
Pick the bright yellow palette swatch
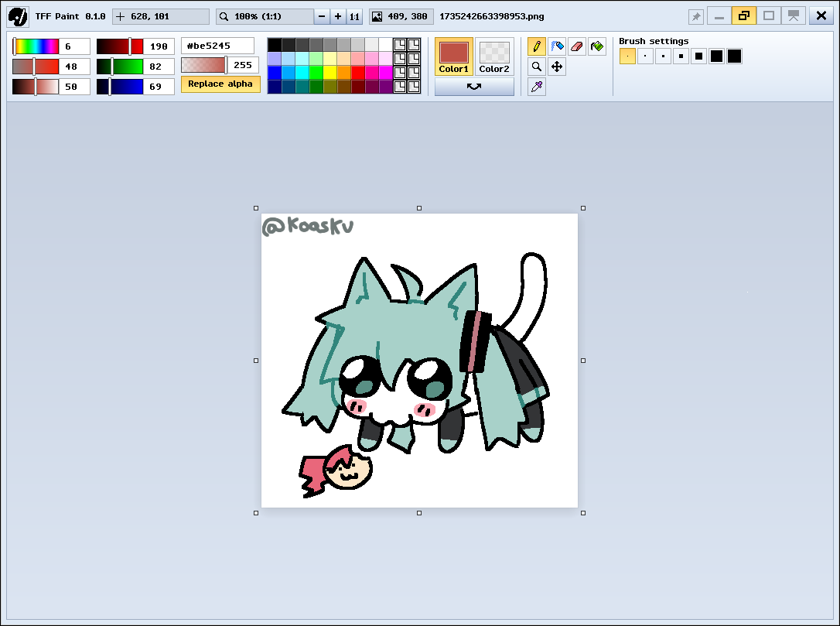[x=330, y=73]
